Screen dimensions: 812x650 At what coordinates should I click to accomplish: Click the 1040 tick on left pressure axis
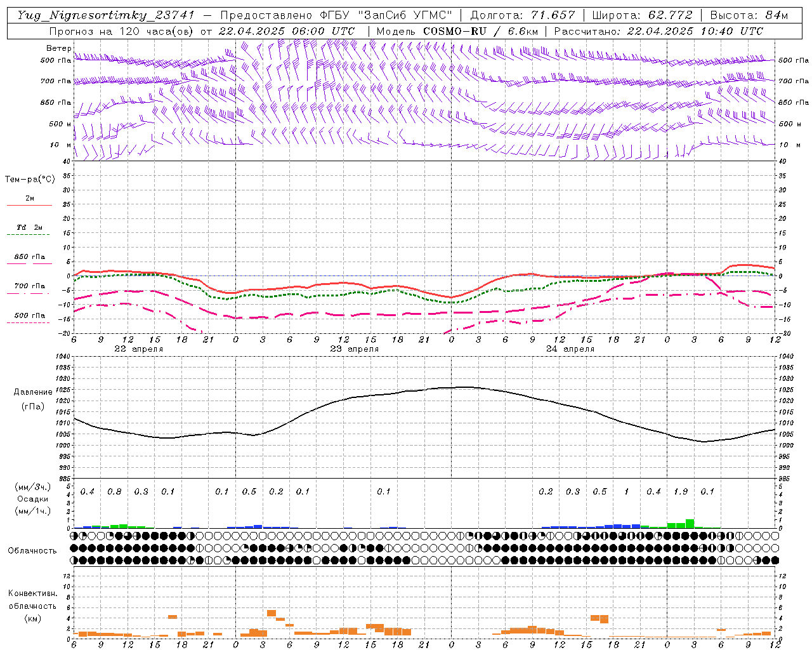(x=62, y=356)
